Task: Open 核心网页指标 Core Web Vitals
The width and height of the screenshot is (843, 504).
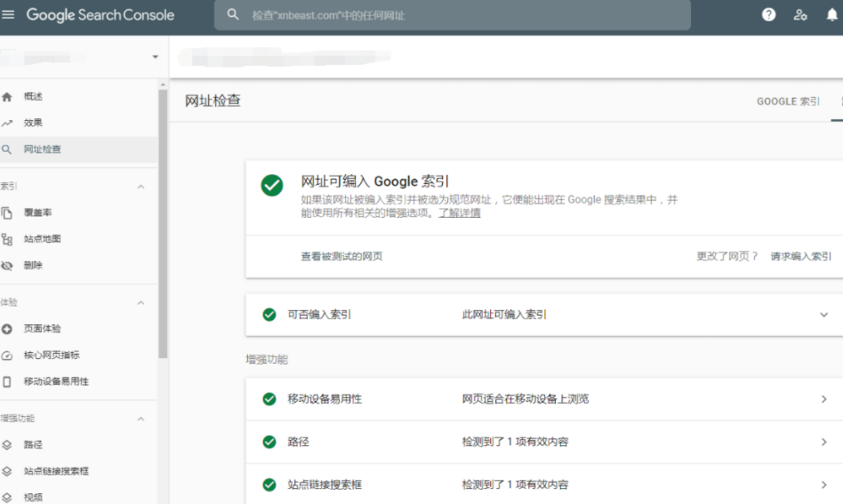Action: [x=52, y=355]
